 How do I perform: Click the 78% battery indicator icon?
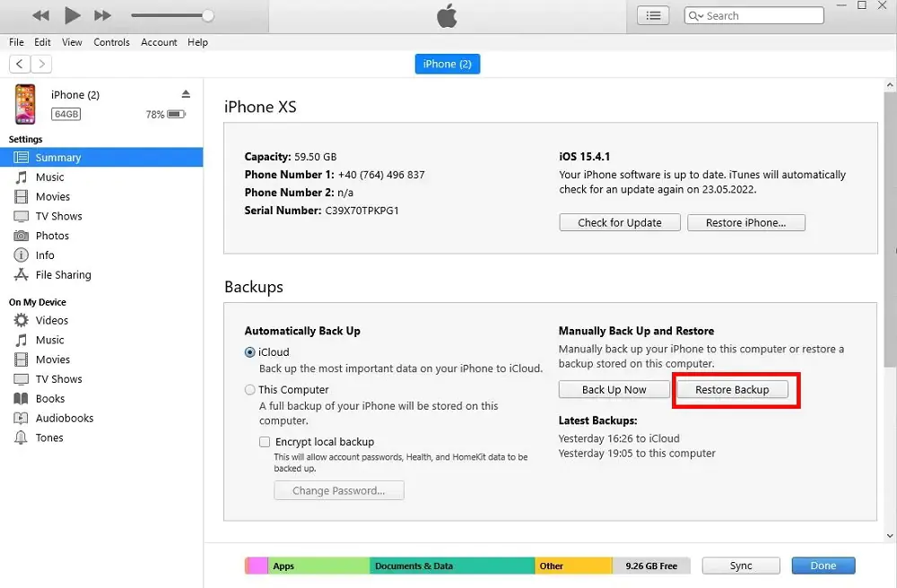176,115
